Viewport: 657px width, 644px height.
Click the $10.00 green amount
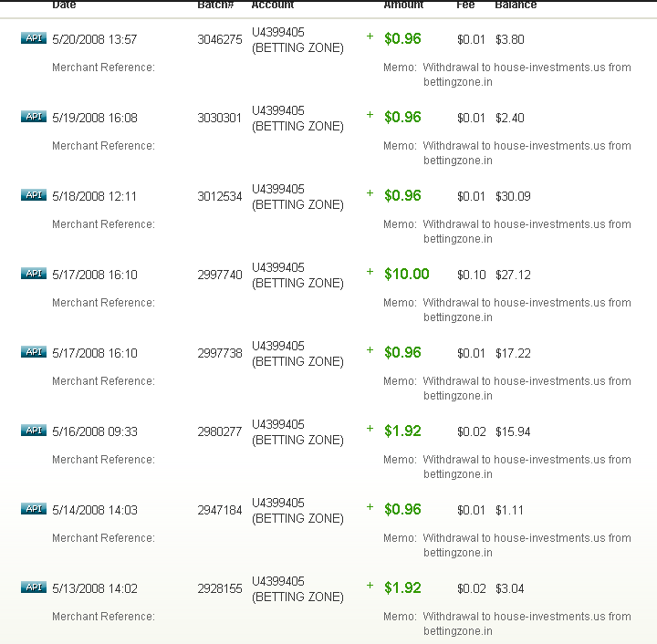coord(406,275)
